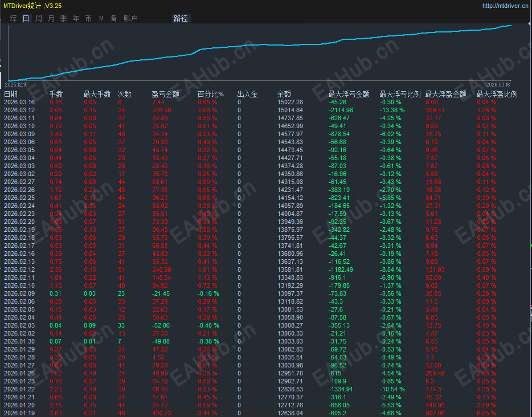Image resolution: width=532 pixels, height=417 pixels.
Task: Open the http://mtdriver.cn link
Action: click(505, 6)
